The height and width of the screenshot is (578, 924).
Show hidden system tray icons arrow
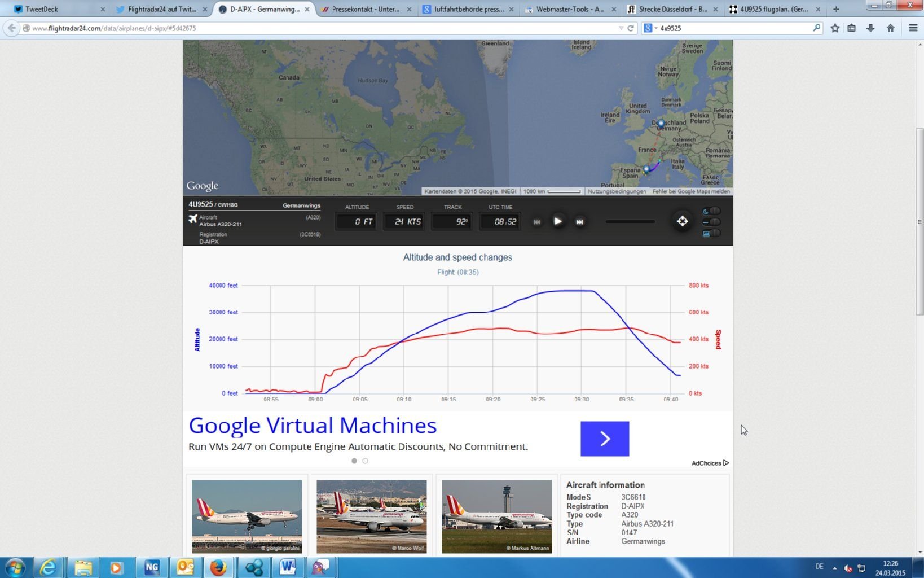(x=835, y=568)
